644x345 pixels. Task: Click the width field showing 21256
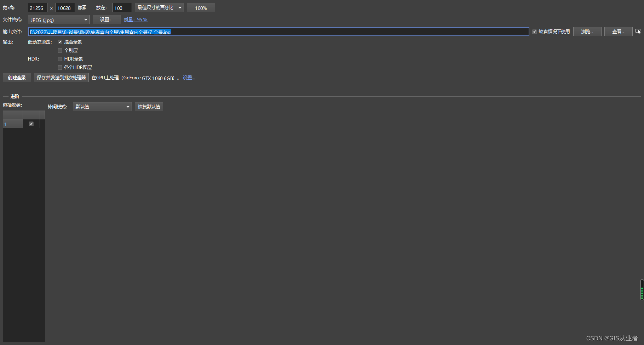pyautogui.click(x=38, y=8)
